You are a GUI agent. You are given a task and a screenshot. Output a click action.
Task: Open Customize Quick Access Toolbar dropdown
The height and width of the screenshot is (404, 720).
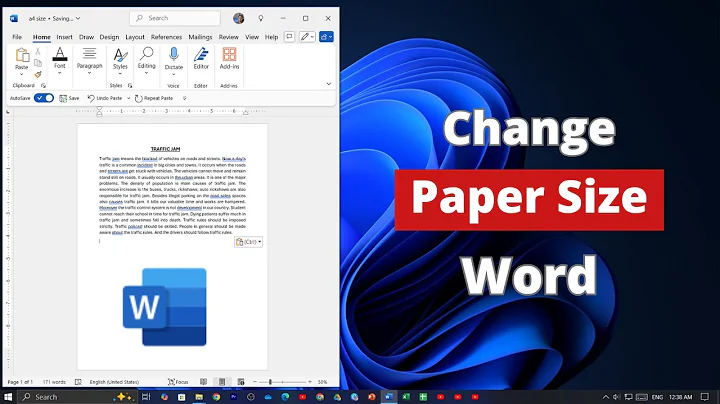coord(185,98)
